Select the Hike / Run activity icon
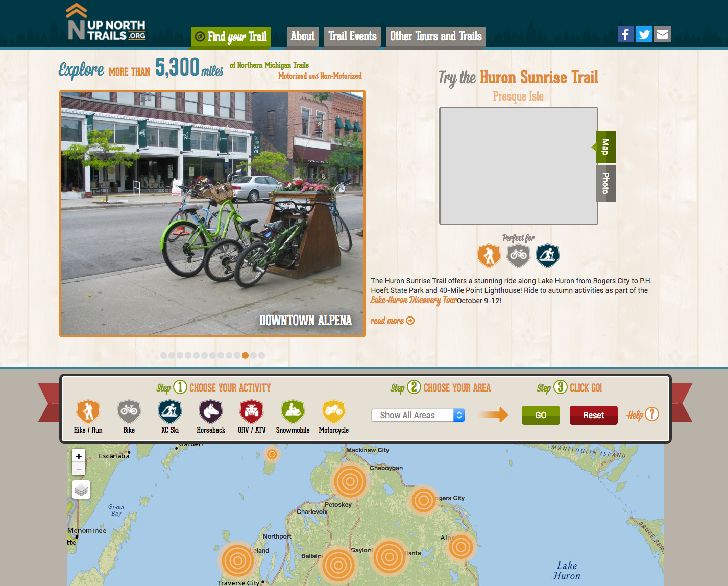This screenshot has height=586, width=728. [88, 411]
